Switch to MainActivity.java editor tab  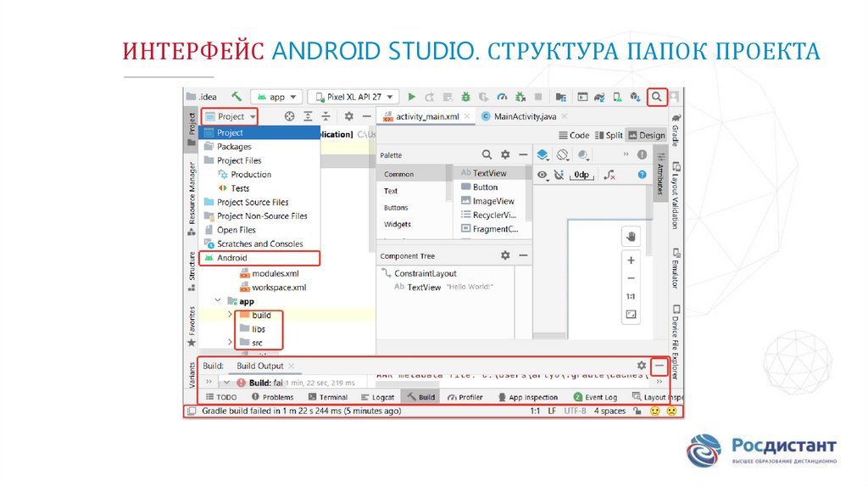(x=524, y=116)
